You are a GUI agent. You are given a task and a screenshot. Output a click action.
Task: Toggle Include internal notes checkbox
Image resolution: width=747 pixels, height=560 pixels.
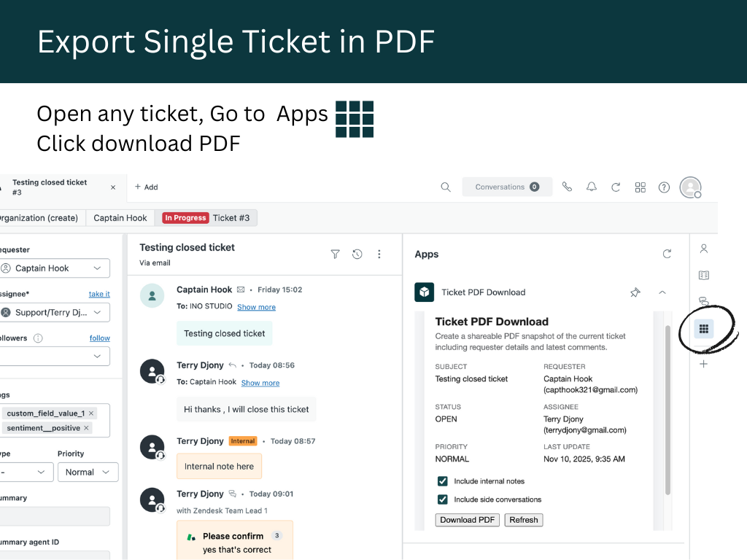(x=442, y=481)
